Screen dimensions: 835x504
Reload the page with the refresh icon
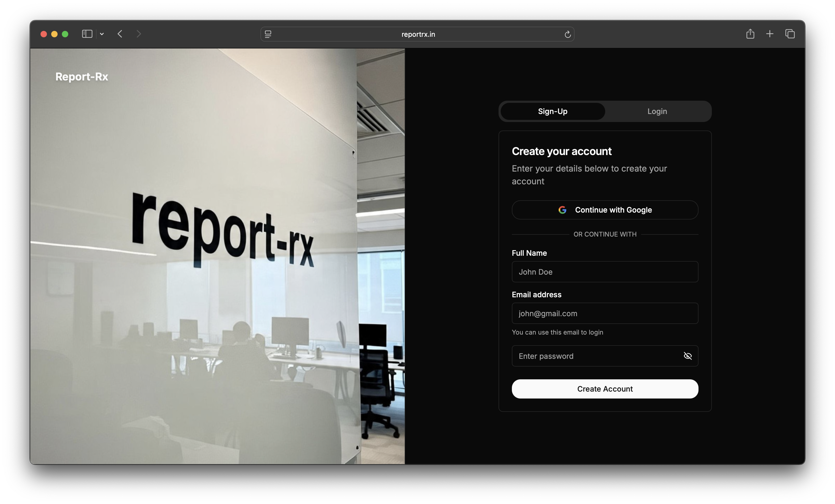coord(568,34)
